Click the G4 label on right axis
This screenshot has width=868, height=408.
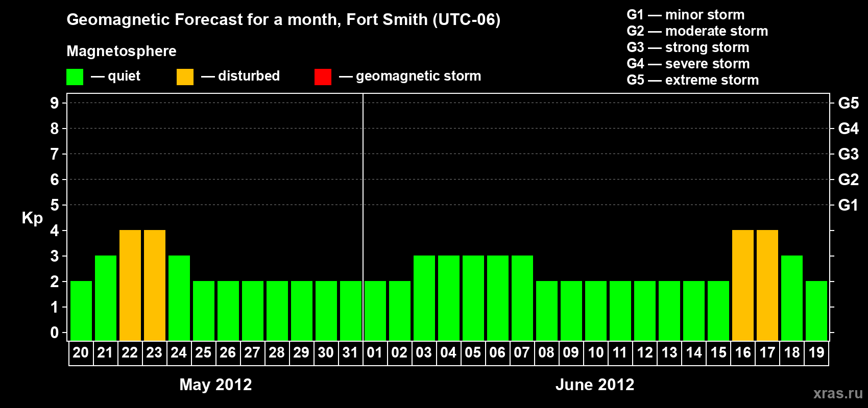tap(849, 129)
